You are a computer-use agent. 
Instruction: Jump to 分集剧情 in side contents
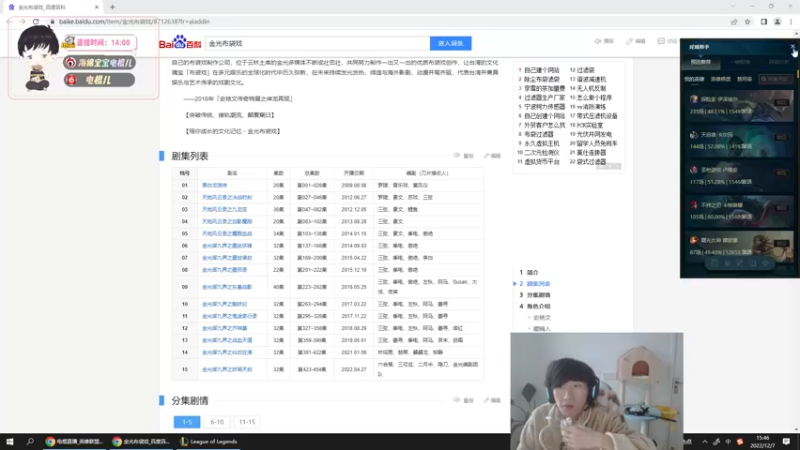pos(538,295)
